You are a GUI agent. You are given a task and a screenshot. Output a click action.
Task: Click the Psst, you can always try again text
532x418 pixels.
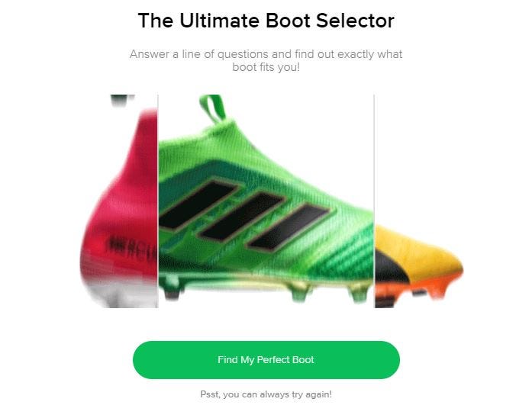pos(266,394)
